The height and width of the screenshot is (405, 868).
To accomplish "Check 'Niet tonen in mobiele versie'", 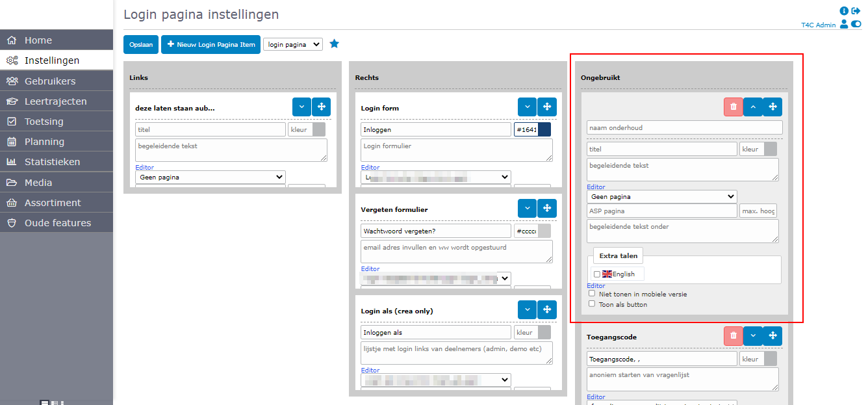I will 592,293.
